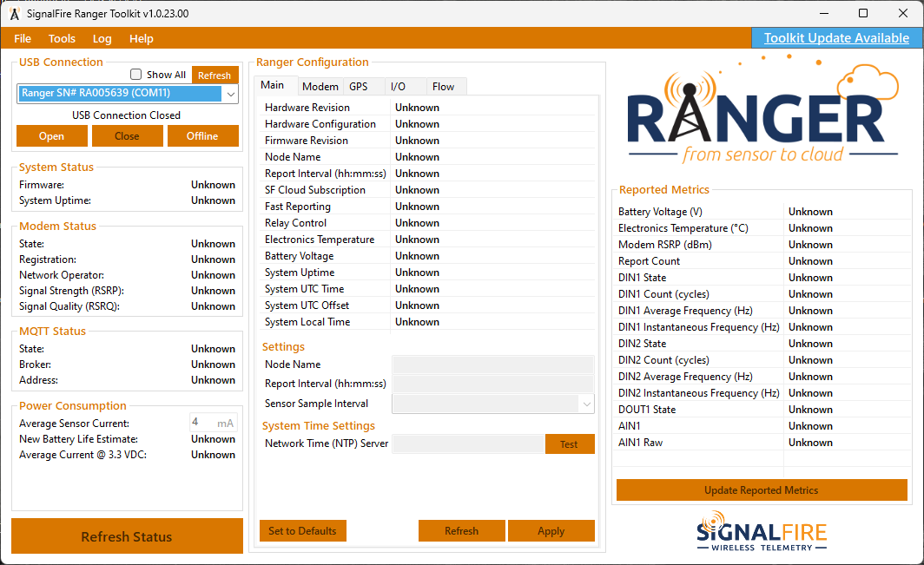
Task: Select the Relay Control row
Action: pos(428,223)
